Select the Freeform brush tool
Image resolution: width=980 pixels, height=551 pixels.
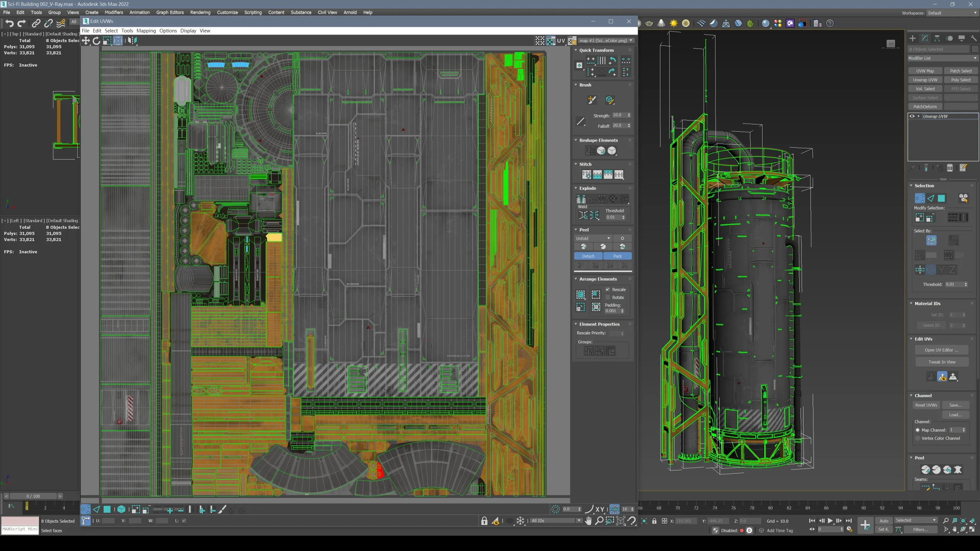pos(591,99)
